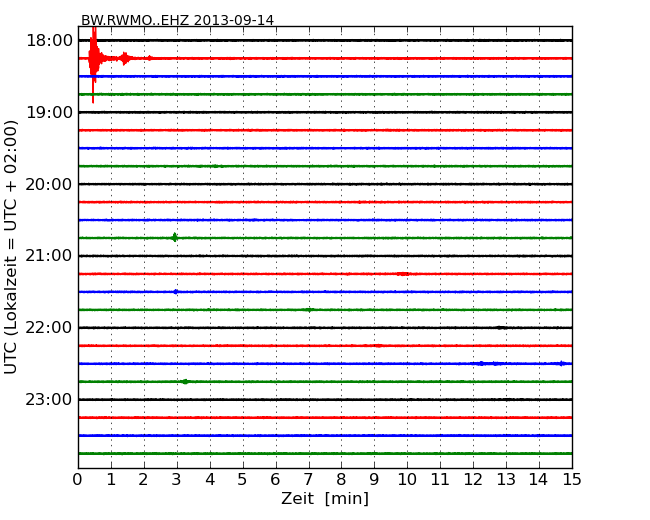The image size is (650, 520).
Task: Click the x-axis tick label 6
Action: pyautogui.click(x=275, y=480)
